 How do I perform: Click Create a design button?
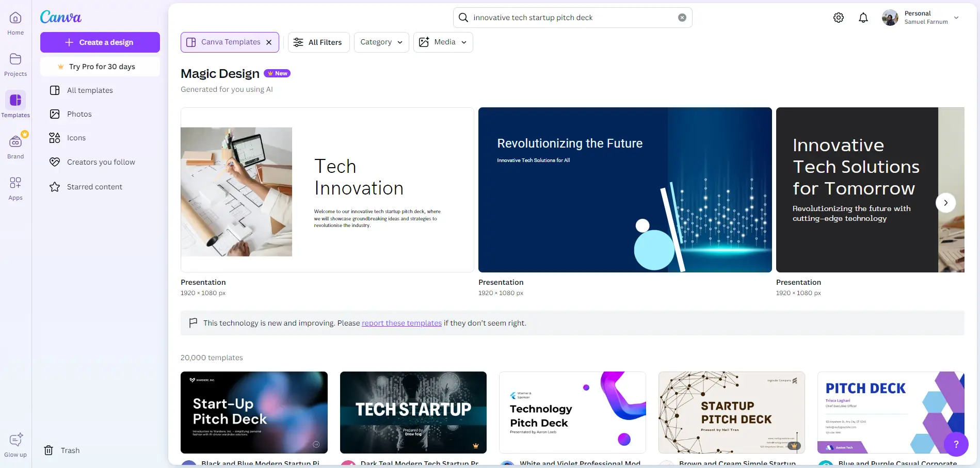tap(100, 42)
